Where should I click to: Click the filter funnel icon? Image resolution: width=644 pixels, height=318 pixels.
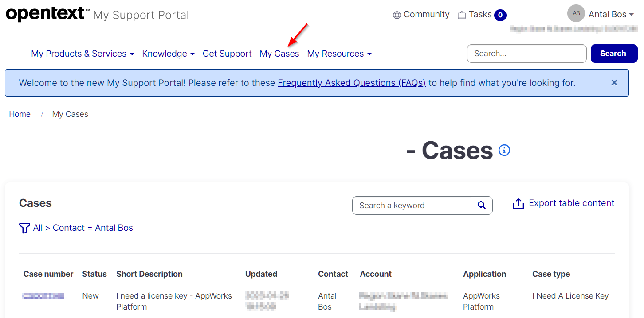[x=24, y=228]
